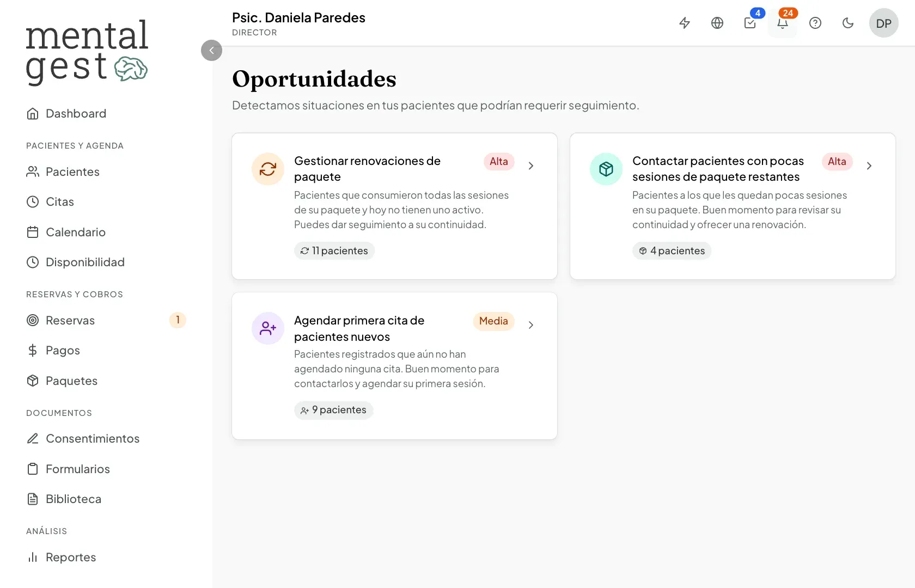Open the notifications bell with badge 24
Screen dimensions: 915x588
coord(783,23)
